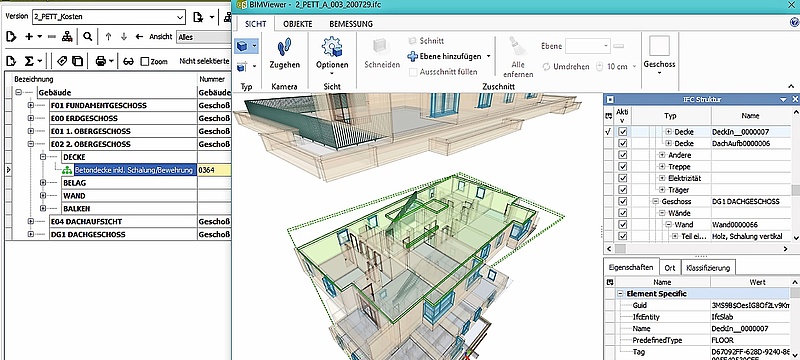Uncheck the Aktiv box for Treppe
The height and width of the screenshot is (360, 800).
click(x=622, y=167)
